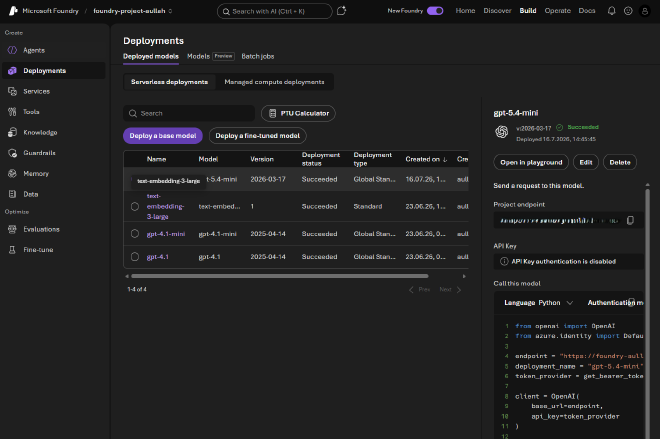
Task: Click Deploy a fine-tuned model button
Action: (258, 136)
